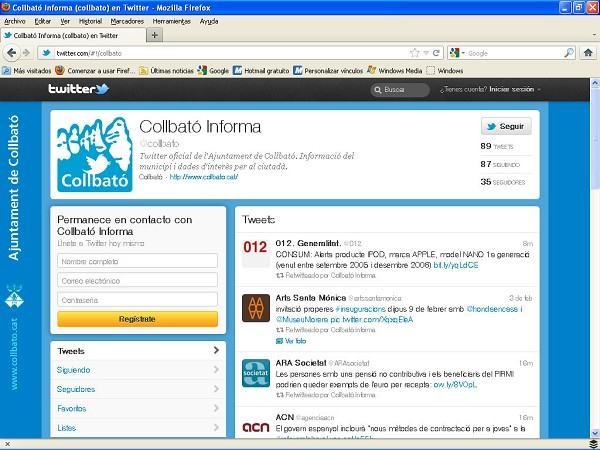Open Favoritos list in sidebar
600x450 pixels.
coord(138,408)
